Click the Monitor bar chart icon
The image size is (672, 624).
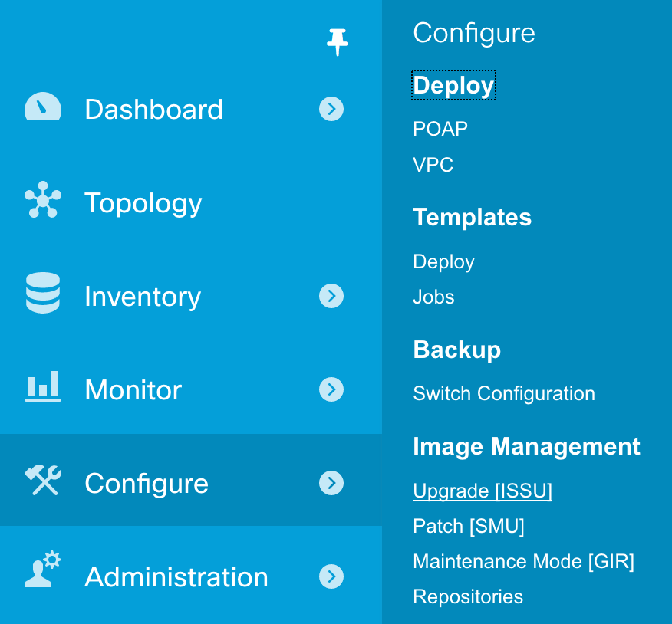pyautogui.click(x=43, y=386)
